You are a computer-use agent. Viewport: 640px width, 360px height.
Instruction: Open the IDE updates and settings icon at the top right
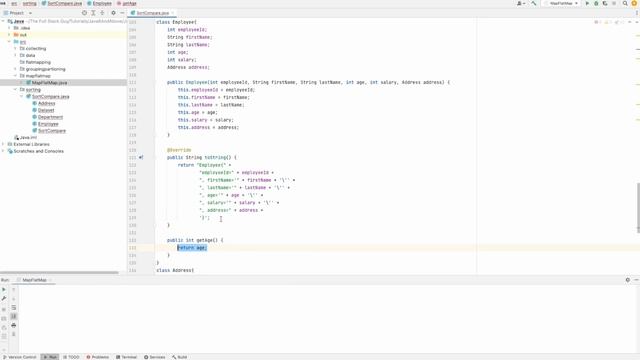click(x=634, y=3)
